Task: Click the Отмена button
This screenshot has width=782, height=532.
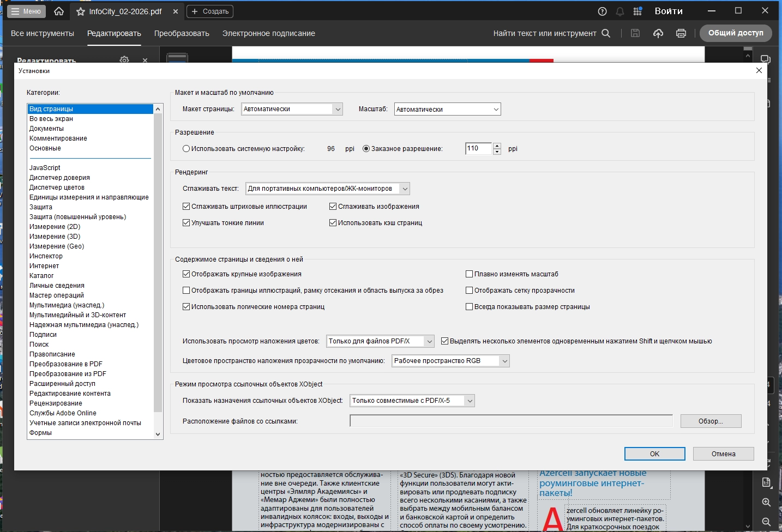Action: 723,454
